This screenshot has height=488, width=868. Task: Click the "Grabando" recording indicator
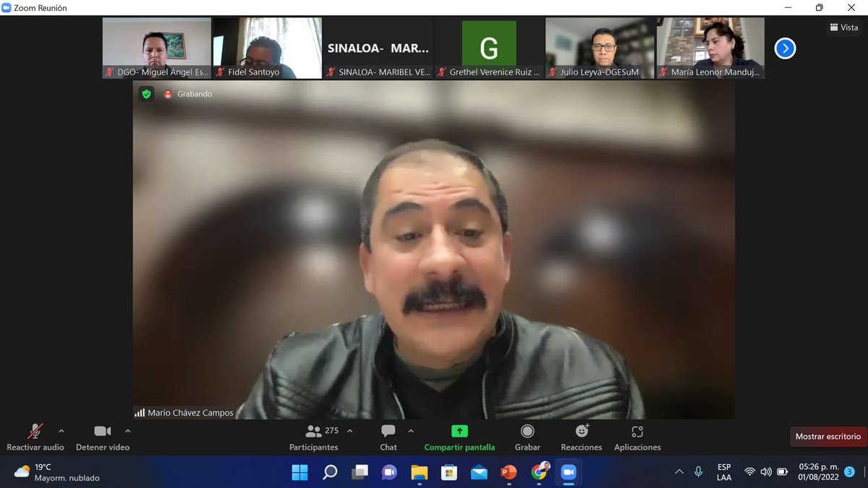click(188, 94)
